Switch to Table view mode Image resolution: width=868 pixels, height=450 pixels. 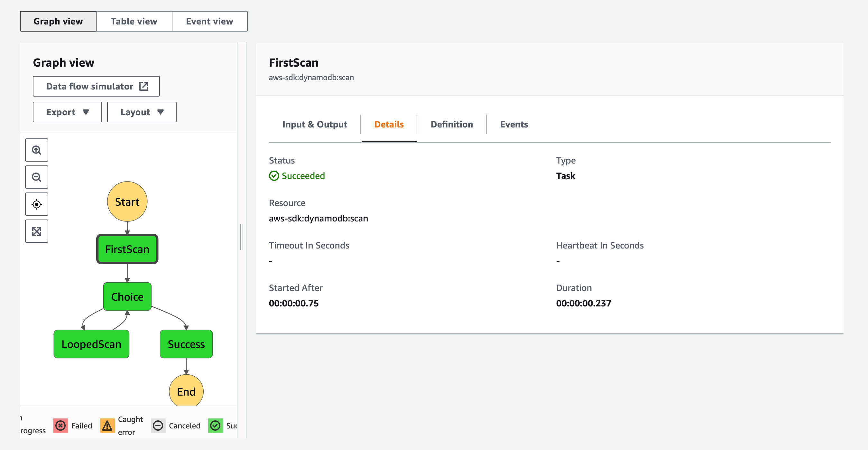coord(134,21)
